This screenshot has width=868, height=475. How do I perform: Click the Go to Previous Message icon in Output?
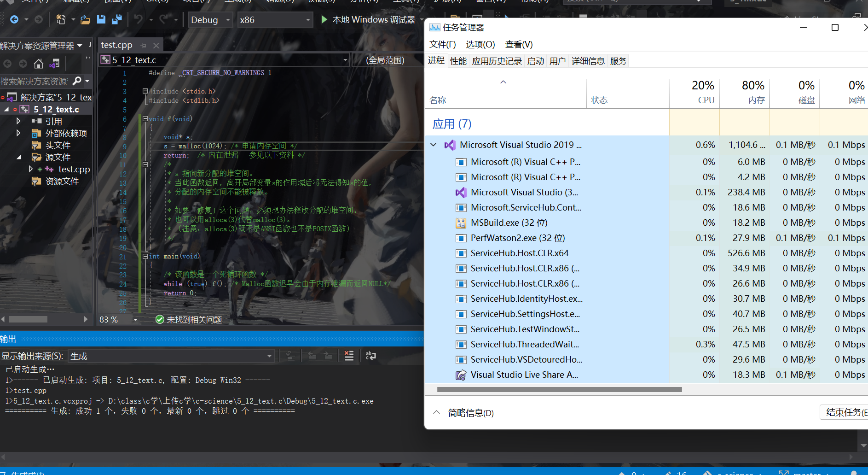pyautogui.click(x=312, y=356)
